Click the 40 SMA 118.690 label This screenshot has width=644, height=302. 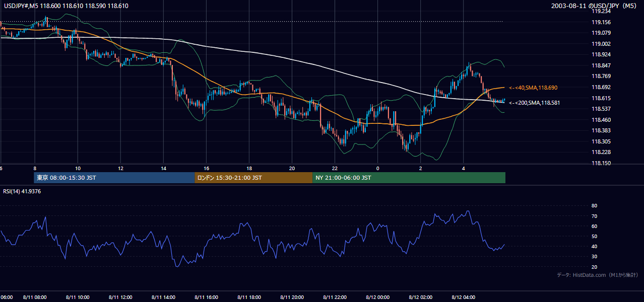coord(533,88)
